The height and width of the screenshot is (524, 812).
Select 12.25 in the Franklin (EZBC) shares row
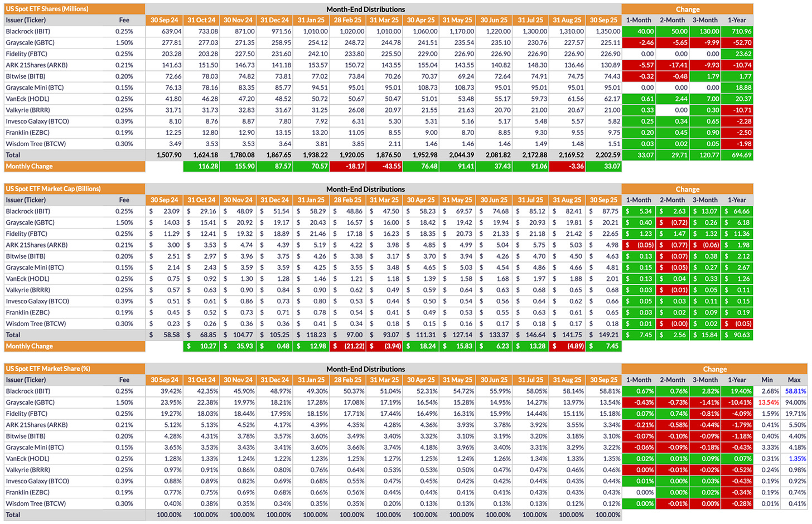pos(173,133)
